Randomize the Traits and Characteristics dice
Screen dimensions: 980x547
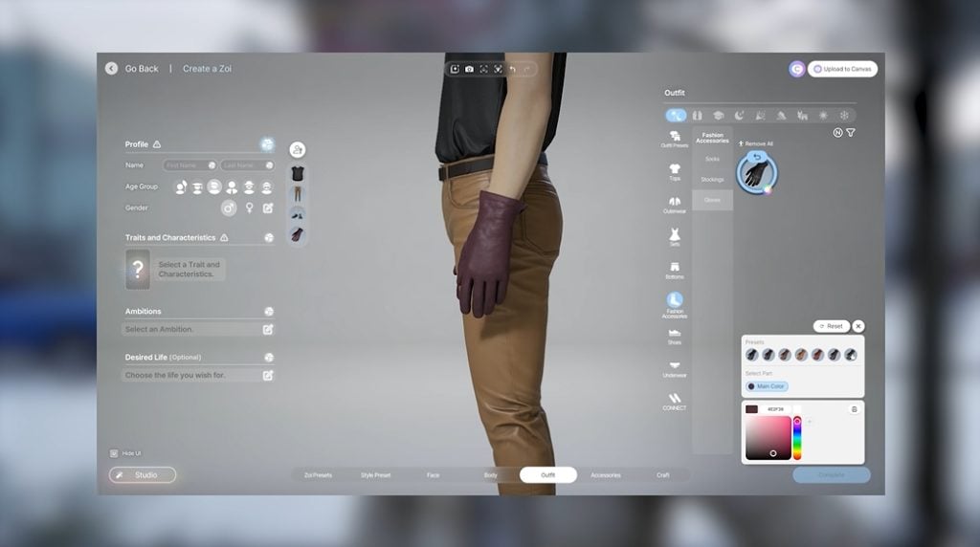coord(269,237)
